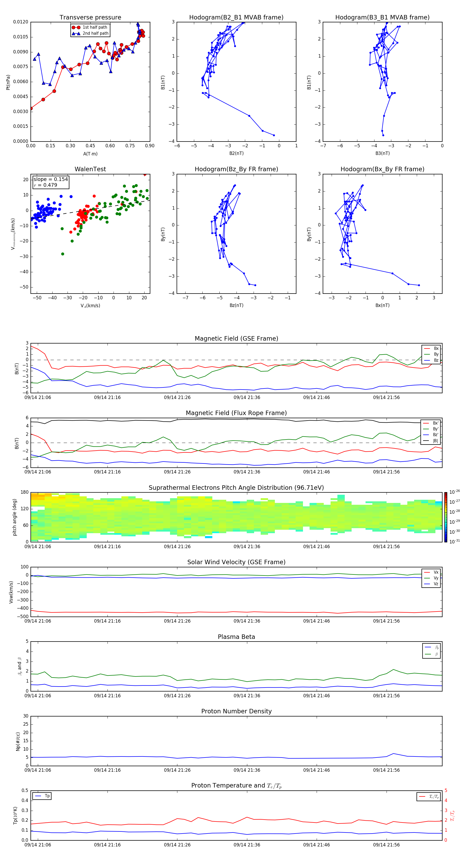Click the 'Magnetic Field (Flux Rope Frame)' title
Viewport: 473px width, 868px height.
pos(236,413)
